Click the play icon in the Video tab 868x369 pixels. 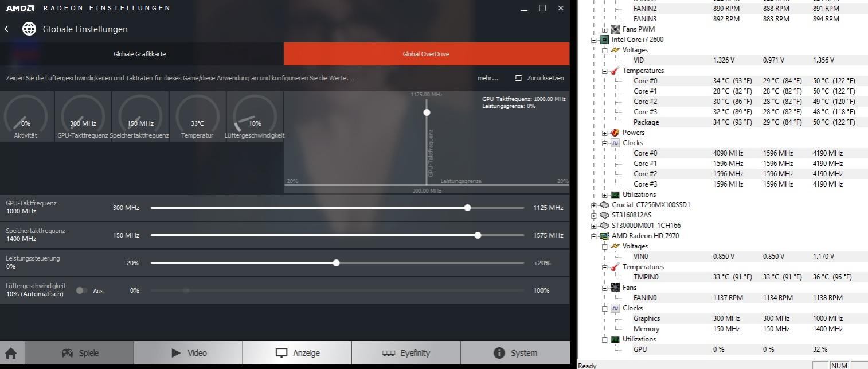176,353
